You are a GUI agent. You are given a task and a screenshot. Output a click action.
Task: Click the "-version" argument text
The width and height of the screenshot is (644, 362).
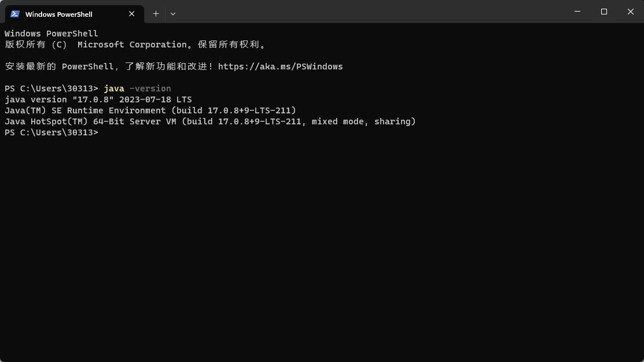(x=150, y=88)
